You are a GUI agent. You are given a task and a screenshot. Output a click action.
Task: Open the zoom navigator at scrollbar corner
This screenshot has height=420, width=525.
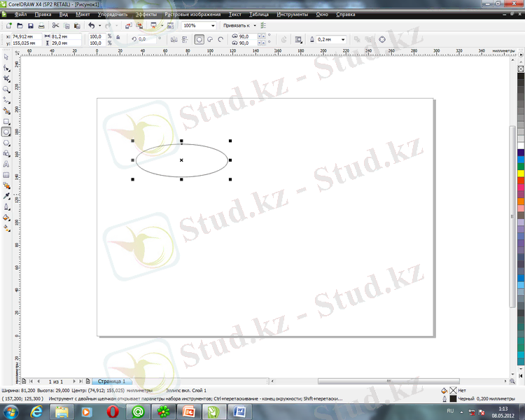coord(512,381)
